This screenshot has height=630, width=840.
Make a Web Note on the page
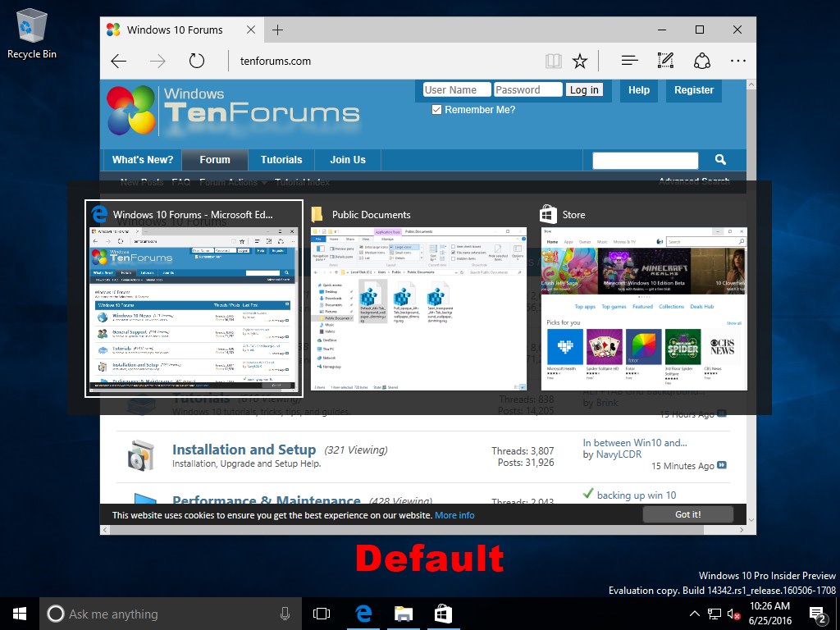point(665,60)
